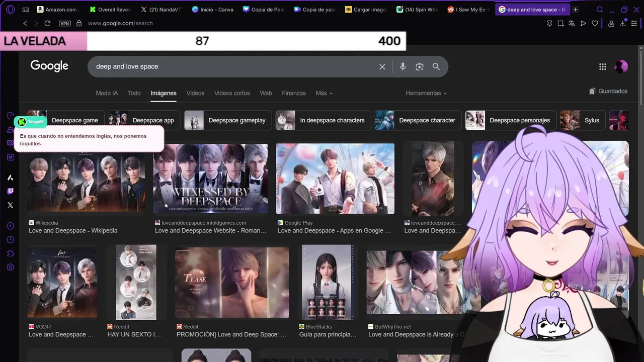Screen dimensions: 644x362
Task: Open the Google account avatar
Action: point(621,66)
